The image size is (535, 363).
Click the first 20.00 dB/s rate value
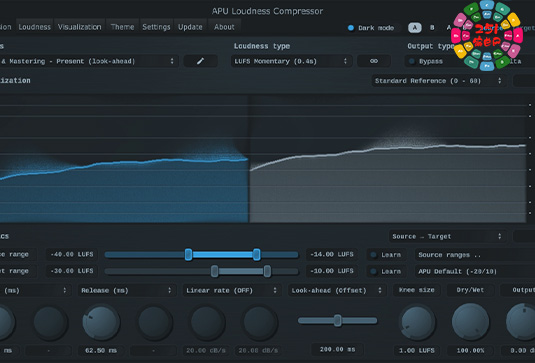point(206,350)
